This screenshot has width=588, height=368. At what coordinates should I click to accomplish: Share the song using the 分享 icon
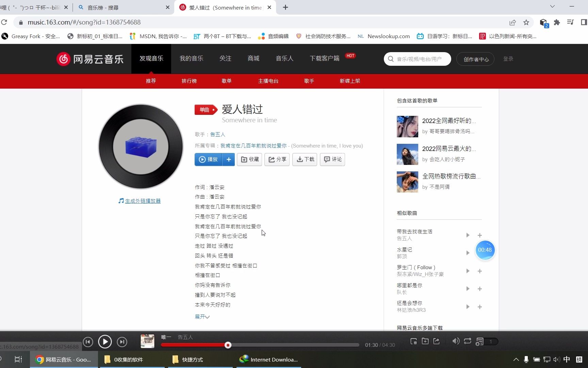[x=277, y=159]
